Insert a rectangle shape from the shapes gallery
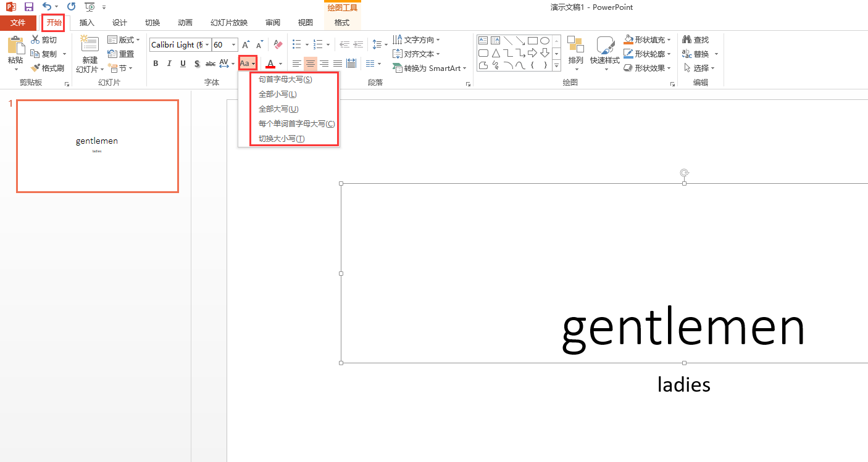Image resolution: width=868 pixels, height=462 pixels. tap(533, 39)
